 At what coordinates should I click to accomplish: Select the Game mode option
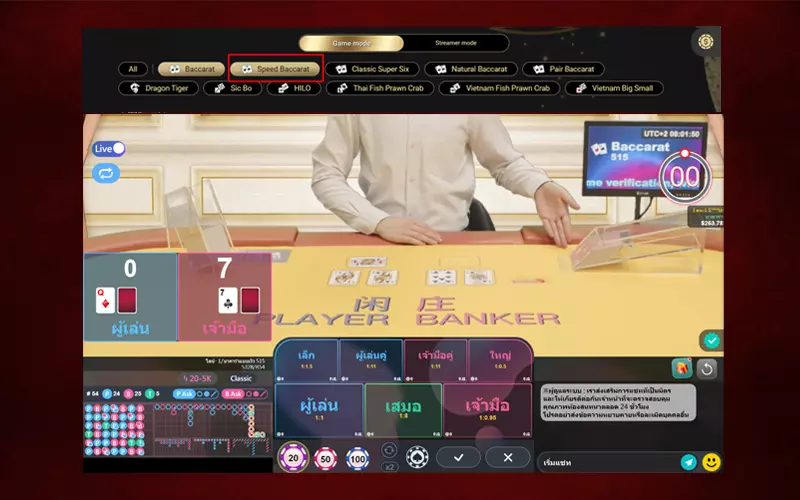tap(351, 43)
